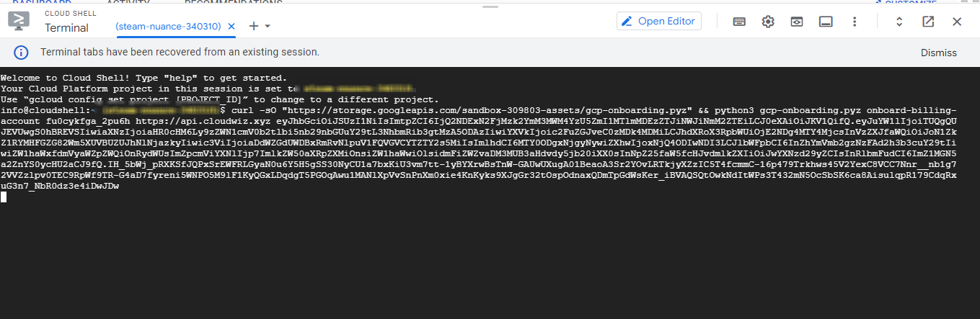Click the Open Editor button
The height and width of the screenshot is (319, 980).
tap(659, 22)
